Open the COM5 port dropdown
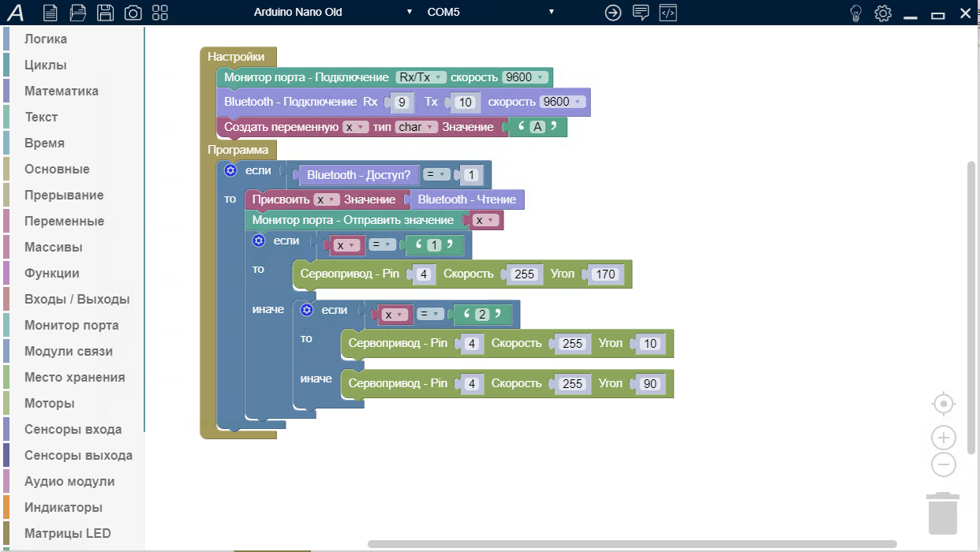This screenshot has height=552, width=980. (490, 13)
